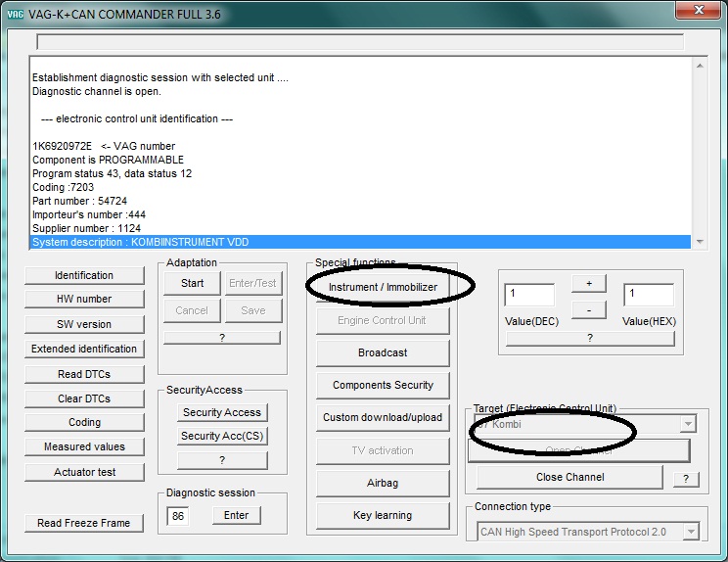Click the Close Channel button
The width and height of the screenshot is (728, 562).
coord(569,478)
